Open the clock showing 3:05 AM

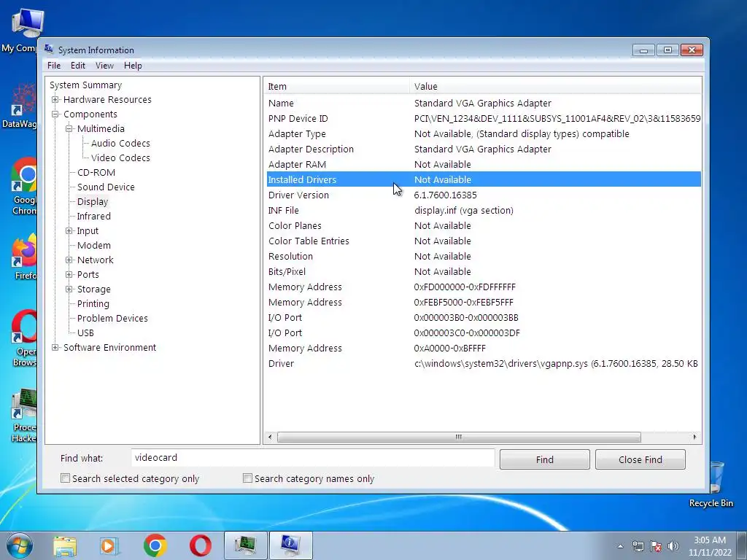[709, 546]
